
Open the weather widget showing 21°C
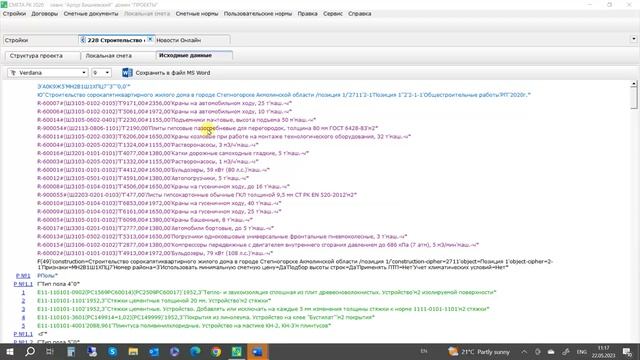tap(479, 351)
